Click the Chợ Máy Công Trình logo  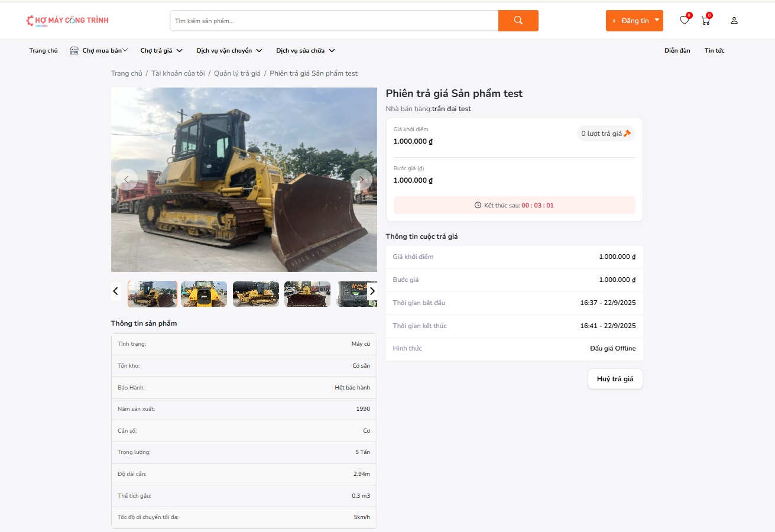[x=67, y=21]
